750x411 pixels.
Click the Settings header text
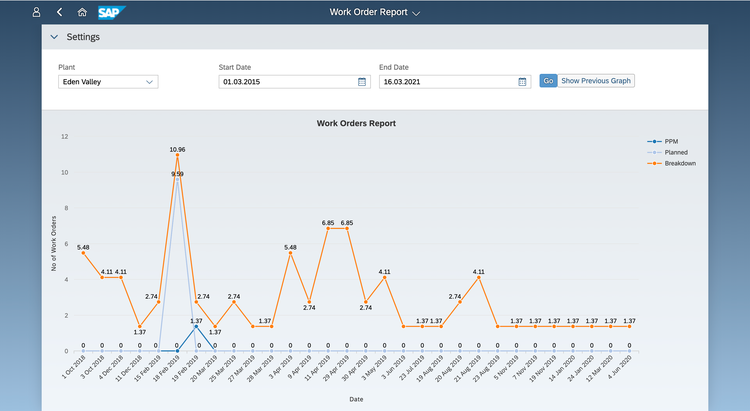83,37
